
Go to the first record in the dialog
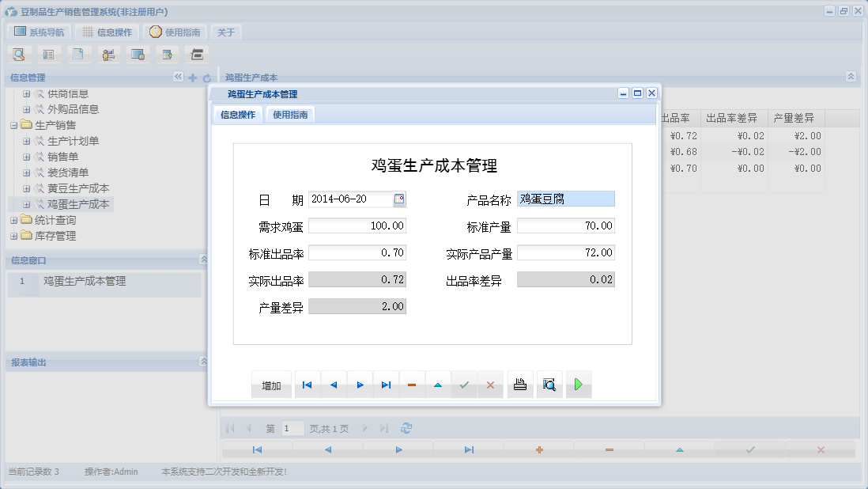[x=307, y=385]
